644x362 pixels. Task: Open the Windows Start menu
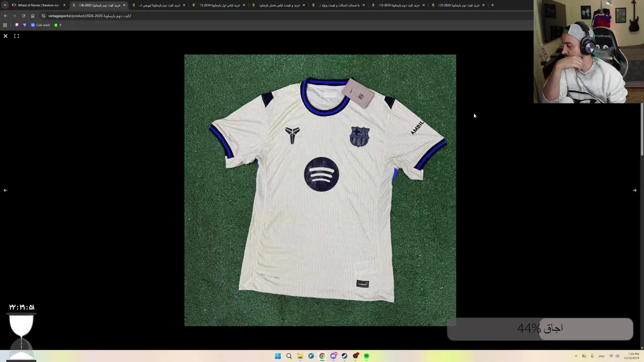click(278, 356)
